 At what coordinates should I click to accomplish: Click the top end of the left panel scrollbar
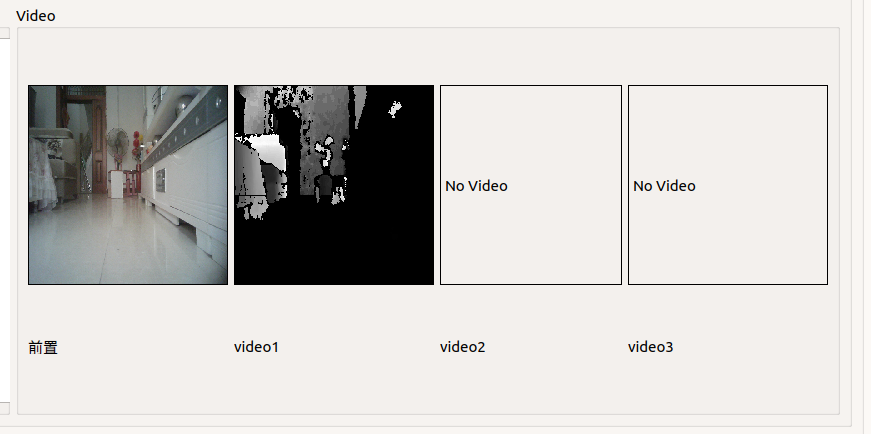(4, 33)
